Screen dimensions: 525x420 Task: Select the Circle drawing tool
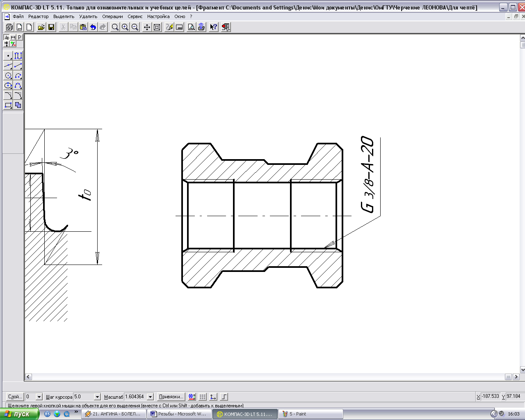pos(8,75)
